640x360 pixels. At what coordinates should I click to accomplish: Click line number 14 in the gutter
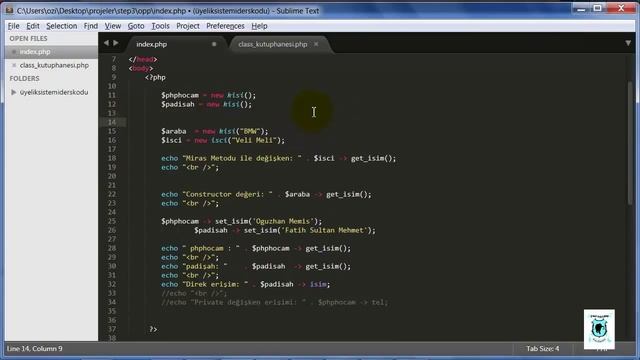[112, 122]
